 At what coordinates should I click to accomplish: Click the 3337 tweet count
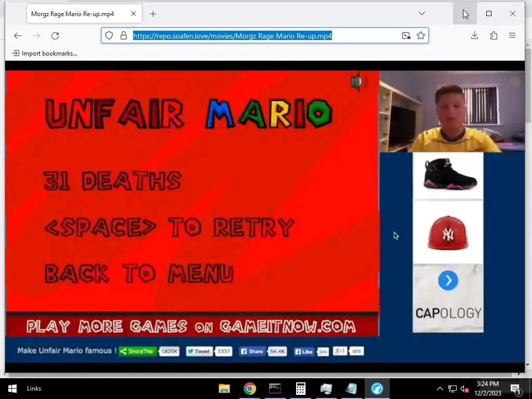click(x=223, y=351)
